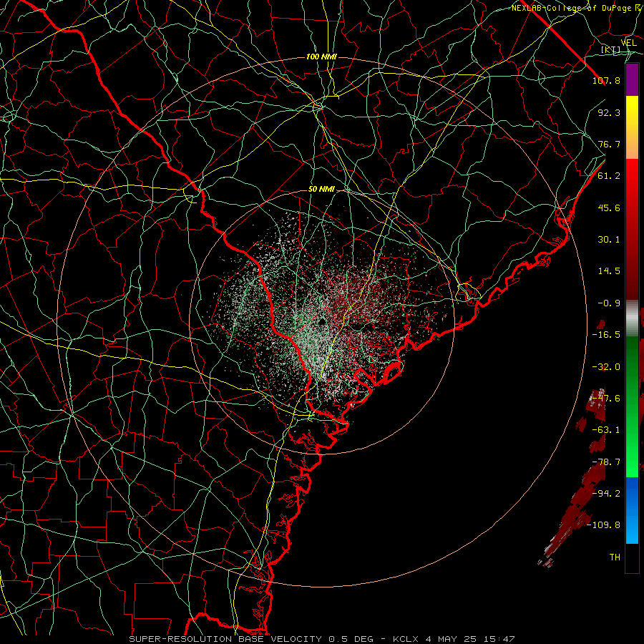This screenshot has height=644, width=644.
Task: Click the [KT] units label
Action: (x=610, y=50)
